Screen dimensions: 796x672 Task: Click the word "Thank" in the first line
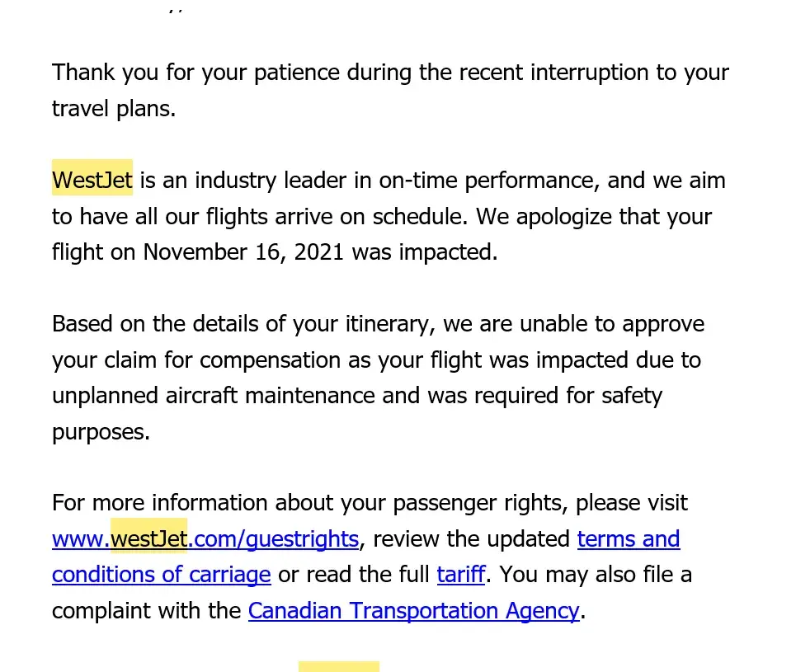(x=83, y=73)
